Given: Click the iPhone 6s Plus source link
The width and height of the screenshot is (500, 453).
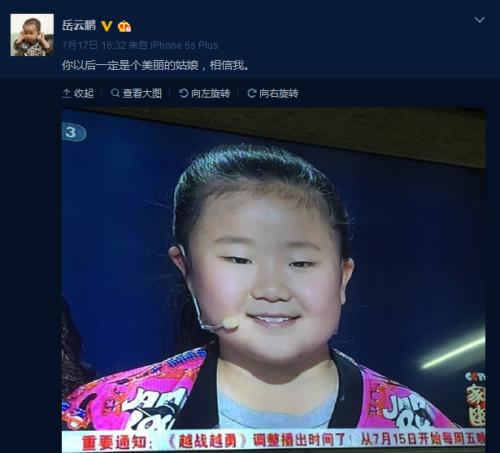Looking at the screenshot, I should [x=184, y=45].
